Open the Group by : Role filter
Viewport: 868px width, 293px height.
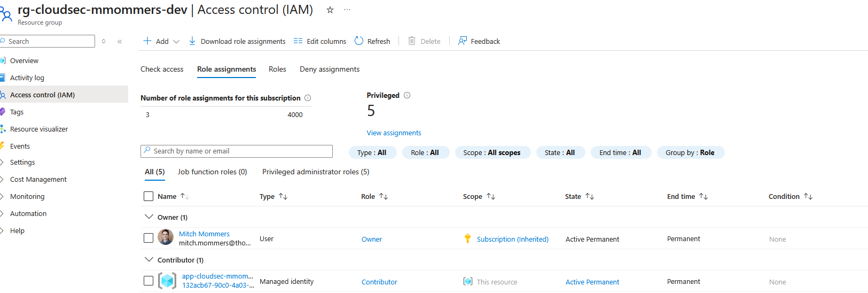pyautogui.click(x=690, y=152)
